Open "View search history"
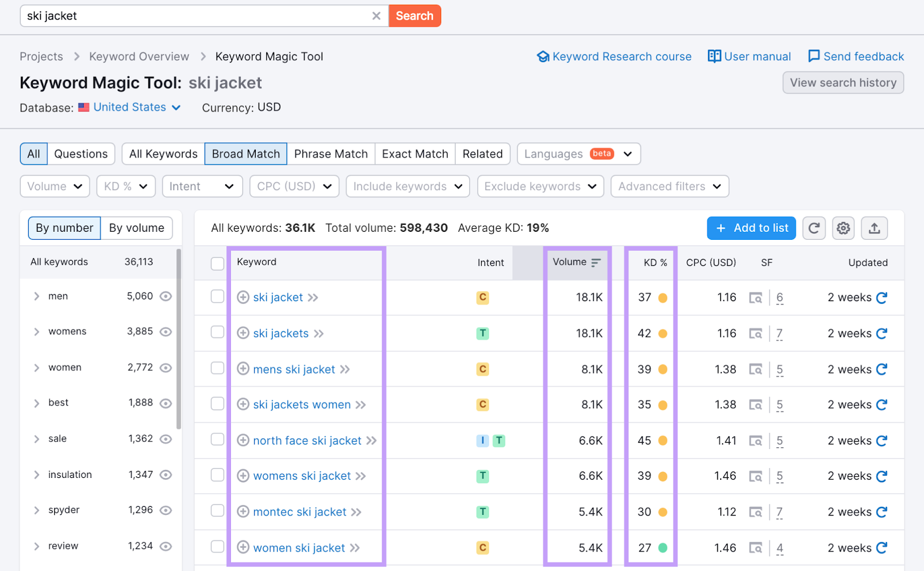Screen dimensions: 924x571 coord(843,82)
